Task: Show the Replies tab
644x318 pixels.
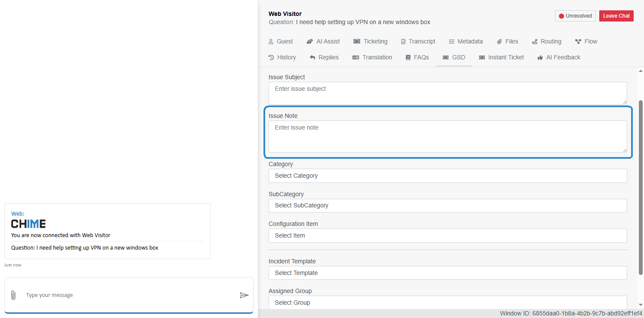Action: 325,58
